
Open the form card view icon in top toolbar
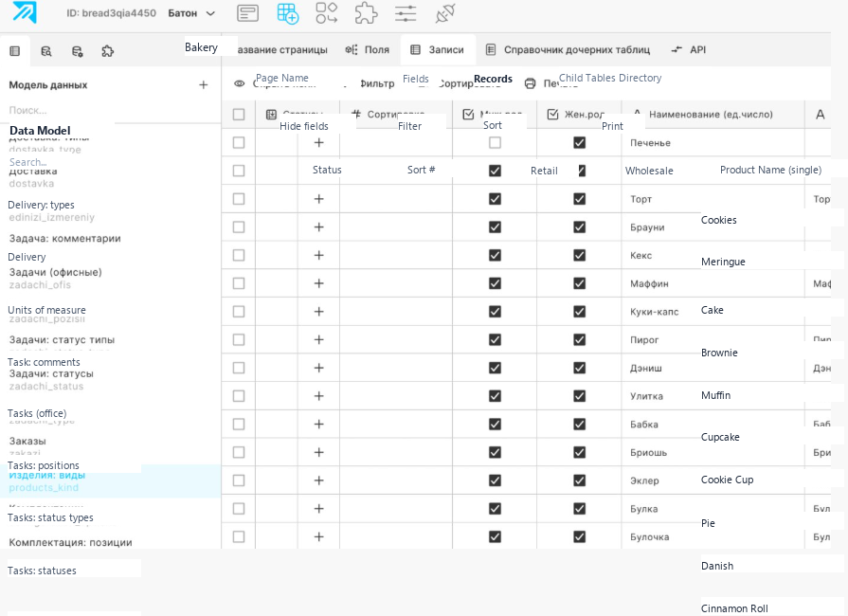point(247,13)
